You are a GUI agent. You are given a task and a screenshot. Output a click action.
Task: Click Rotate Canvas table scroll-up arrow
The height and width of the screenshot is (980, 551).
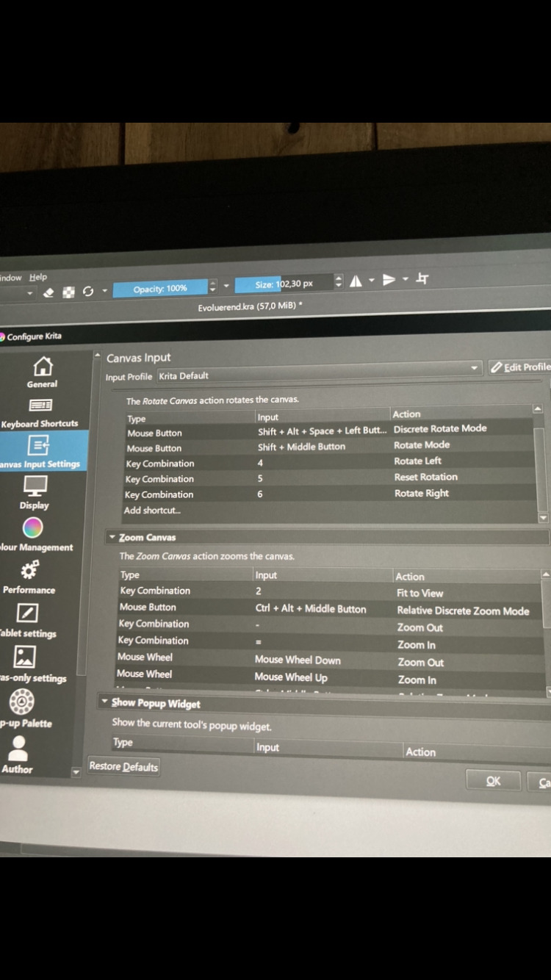538,408
